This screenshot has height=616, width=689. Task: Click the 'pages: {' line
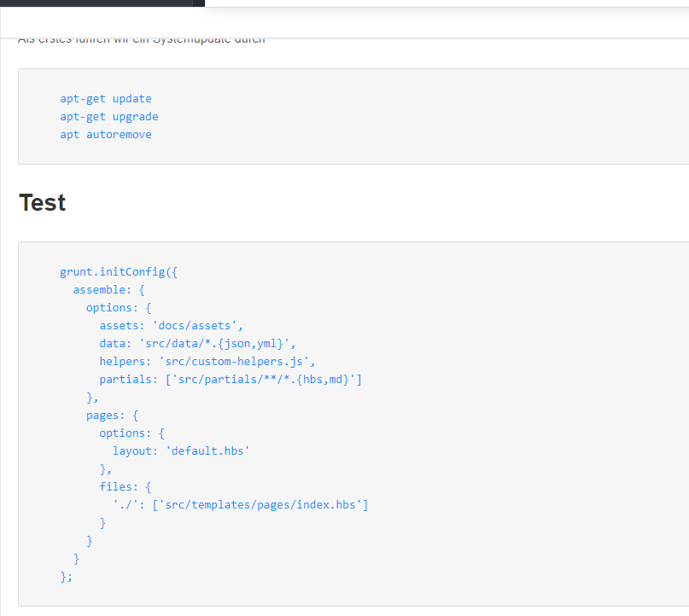pyautogui.click(x=113, y=416)
